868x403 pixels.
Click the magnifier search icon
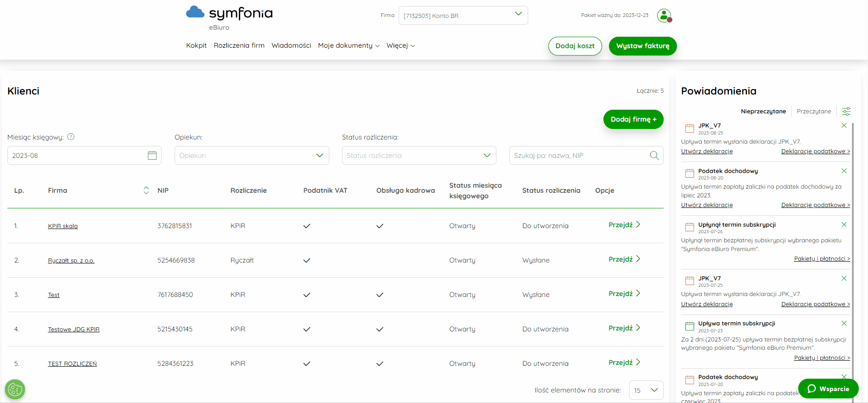coord(654,156)
